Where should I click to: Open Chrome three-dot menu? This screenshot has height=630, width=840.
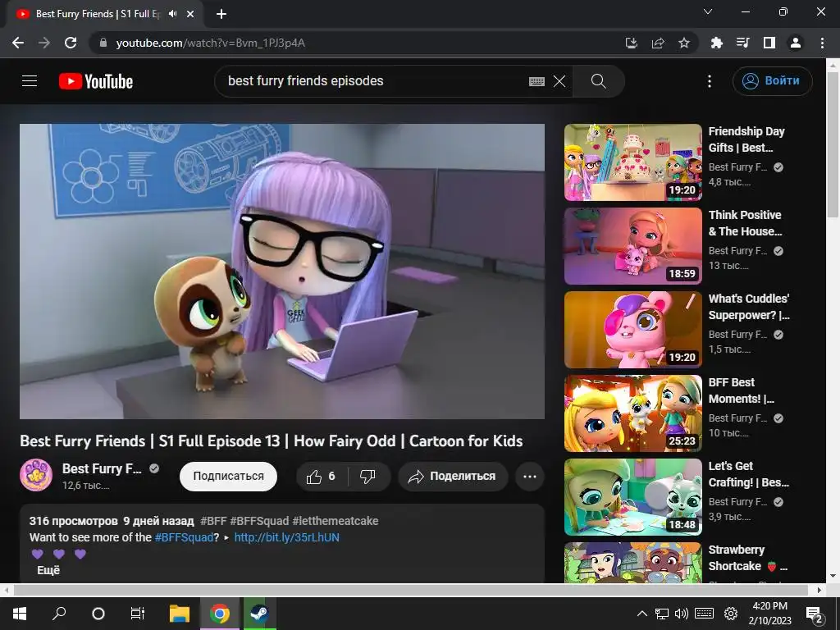[x=822, y=43]
